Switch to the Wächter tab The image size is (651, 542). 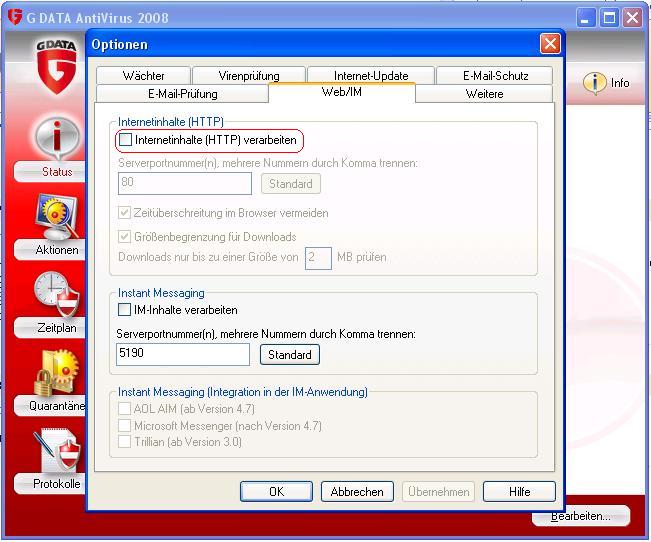[143, 76]
